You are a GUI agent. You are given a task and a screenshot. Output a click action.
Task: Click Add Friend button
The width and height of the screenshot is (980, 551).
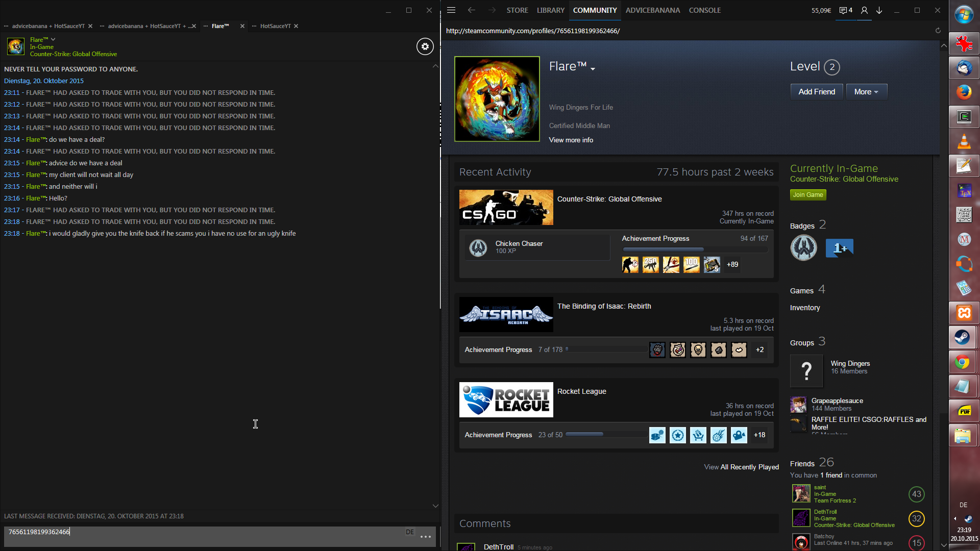816,92
